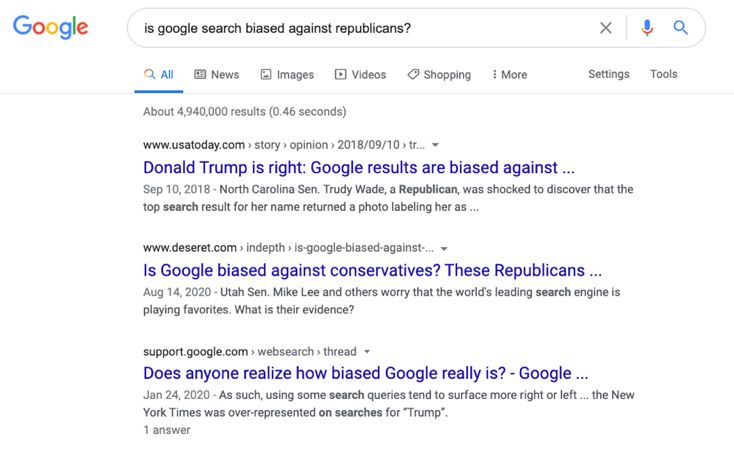Open "Is Google biased against conservatives" link
The width and height of the screenshot is (734, 453).
pyautogui.click(x=373, y=270)
